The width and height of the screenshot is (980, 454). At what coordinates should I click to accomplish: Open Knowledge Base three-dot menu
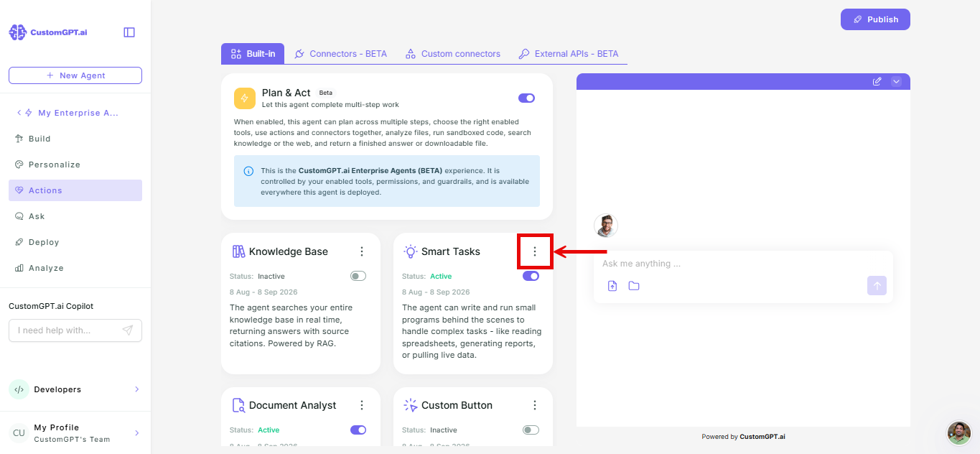[x=362, y=251]
